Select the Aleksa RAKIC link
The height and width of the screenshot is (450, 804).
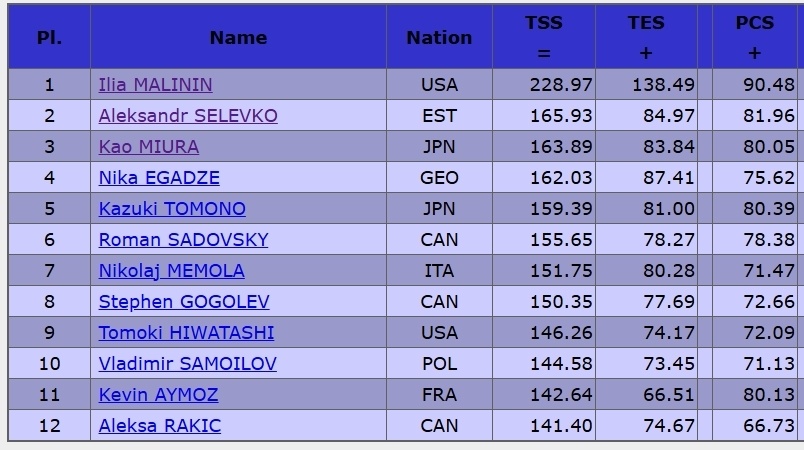coord(160,426)
